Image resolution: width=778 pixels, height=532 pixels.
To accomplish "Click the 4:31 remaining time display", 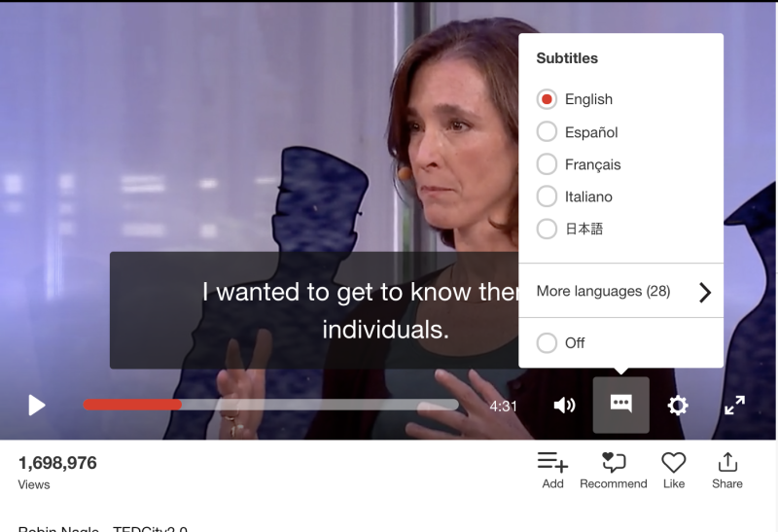I will pos(503,407).
